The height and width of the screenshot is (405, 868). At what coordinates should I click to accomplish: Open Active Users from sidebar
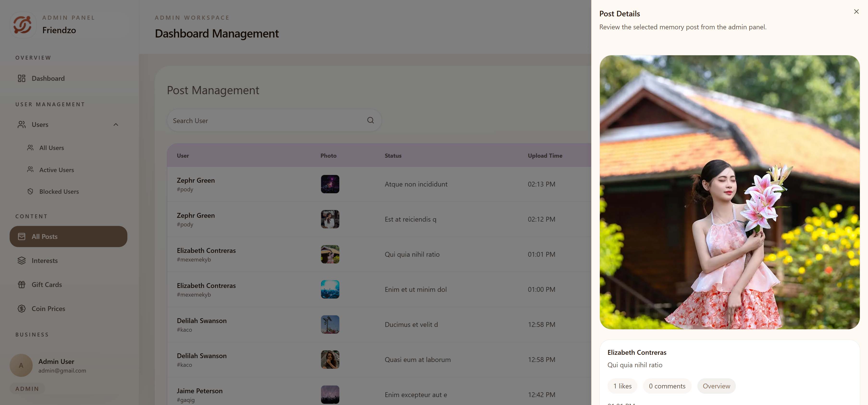click(x=30, y=169)
